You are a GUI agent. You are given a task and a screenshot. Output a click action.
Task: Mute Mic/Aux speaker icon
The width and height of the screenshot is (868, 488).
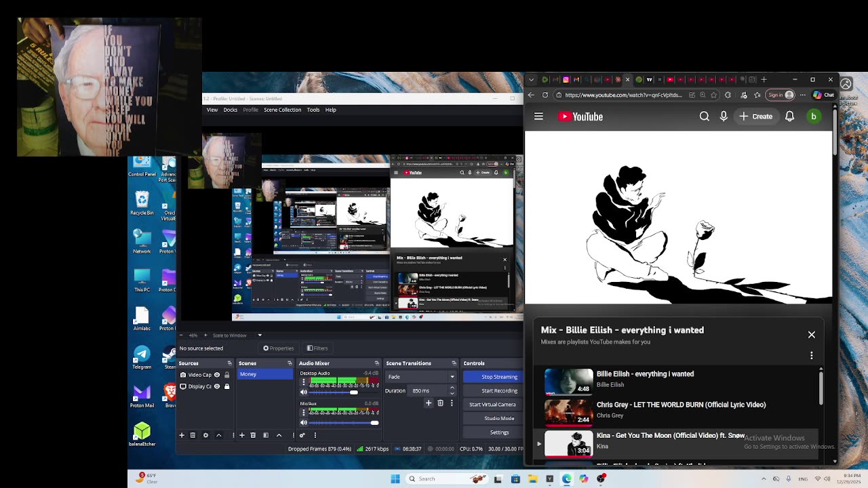[304, 423]
